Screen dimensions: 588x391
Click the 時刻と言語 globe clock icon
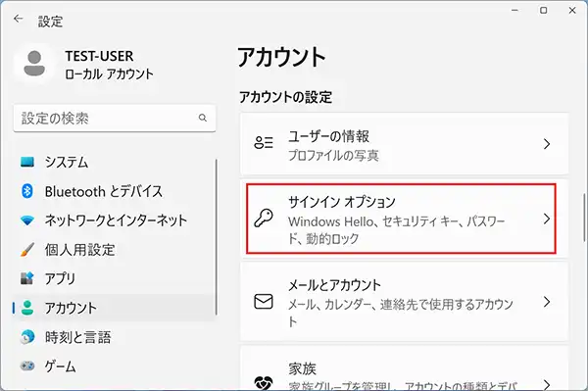27,337
